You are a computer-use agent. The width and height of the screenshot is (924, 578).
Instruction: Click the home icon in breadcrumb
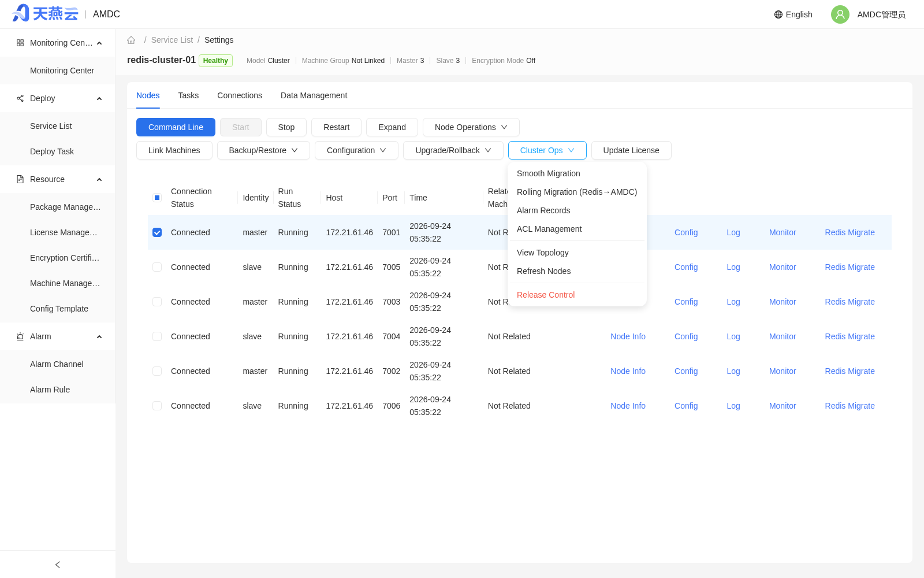pos(131,40)
